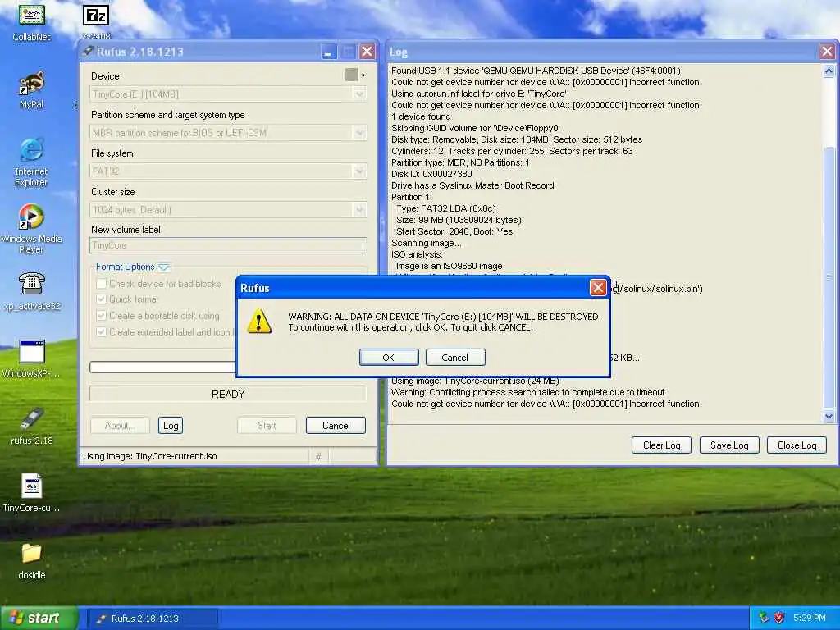
Task: Click the Rufus progress bar
Action: pos(163,367)
